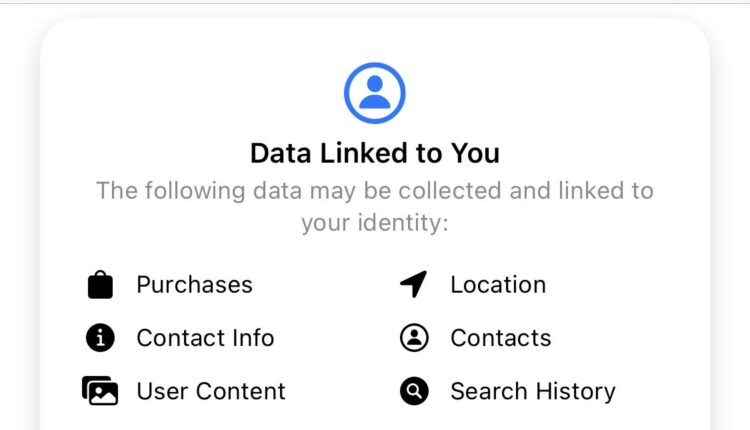750x430 pixels.
Task: Click the Search History magnifier icon
Action: (x=414, y=391)
